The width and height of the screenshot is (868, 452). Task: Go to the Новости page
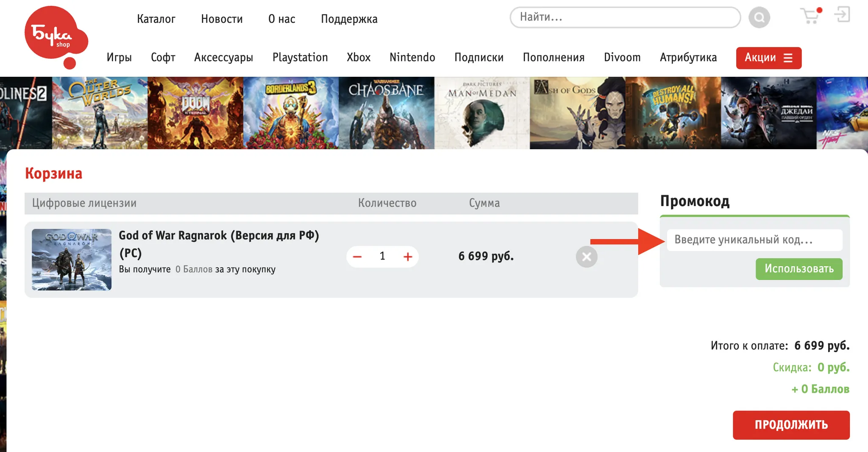point(222,19)
